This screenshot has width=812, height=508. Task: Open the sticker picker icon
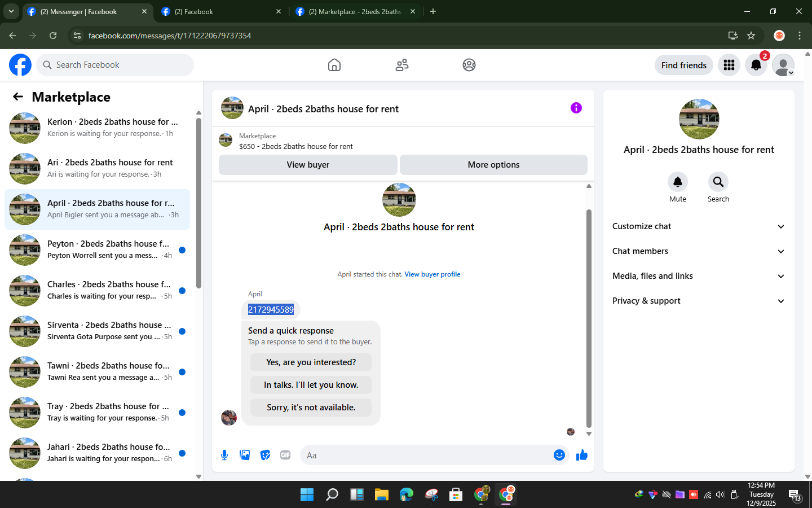click(x=265, y=455)
